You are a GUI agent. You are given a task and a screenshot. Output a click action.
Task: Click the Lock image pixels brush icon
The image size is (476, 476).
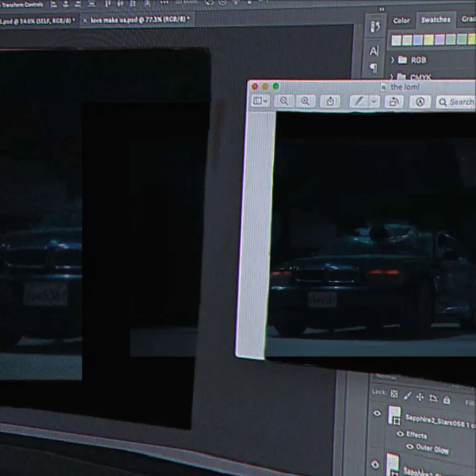coord(407,396)
